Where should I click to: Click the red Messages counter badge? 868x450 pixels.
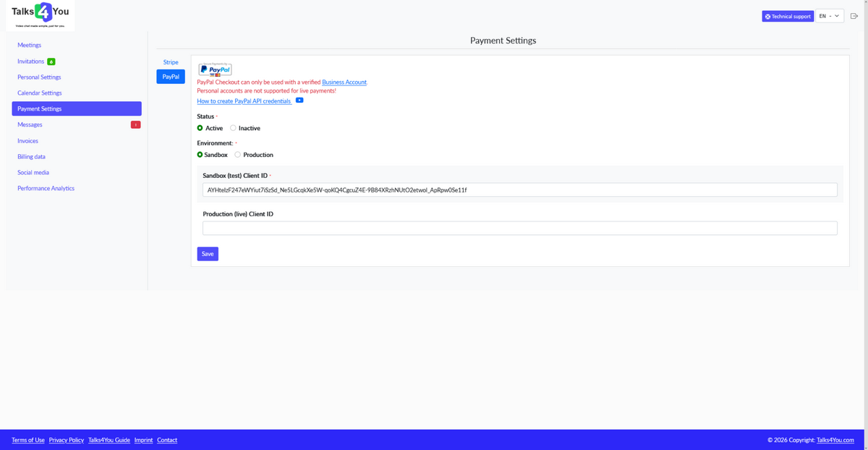(x=135, y=124)
